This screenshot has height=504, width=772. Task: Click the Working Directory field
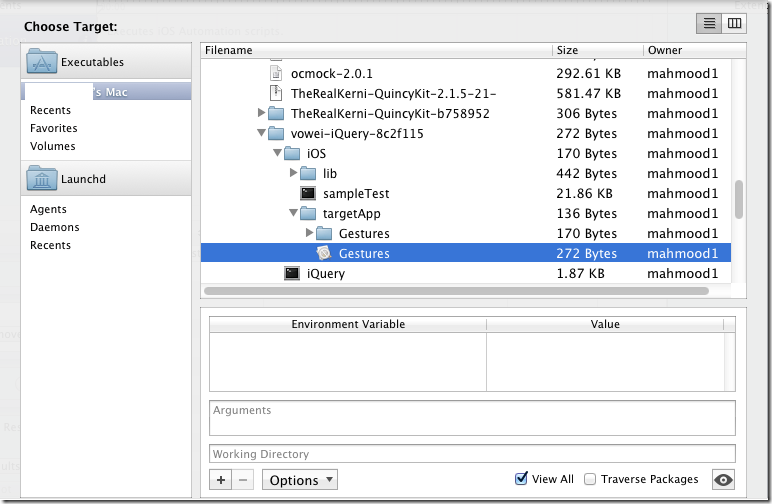click(472, 454)
